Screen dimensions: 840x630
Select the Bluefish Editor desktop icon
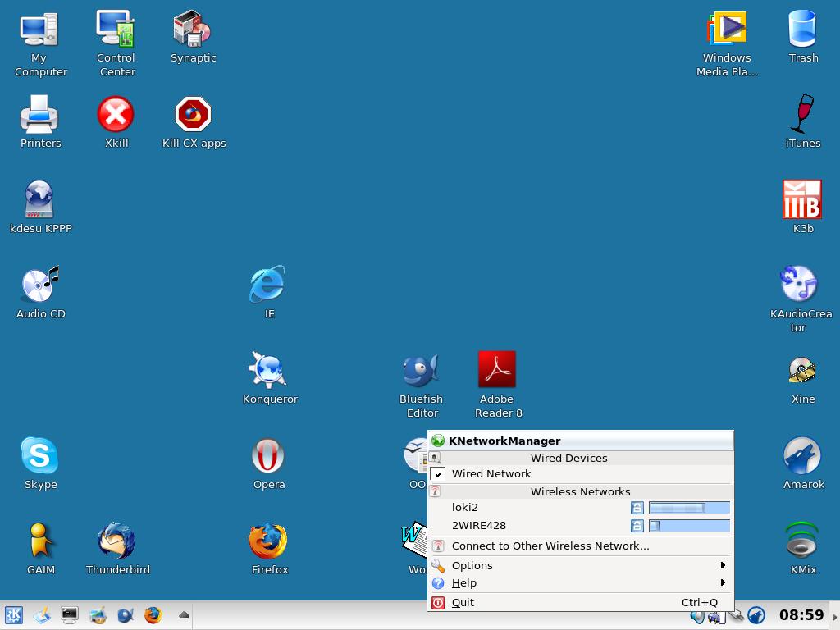[421, 385]
